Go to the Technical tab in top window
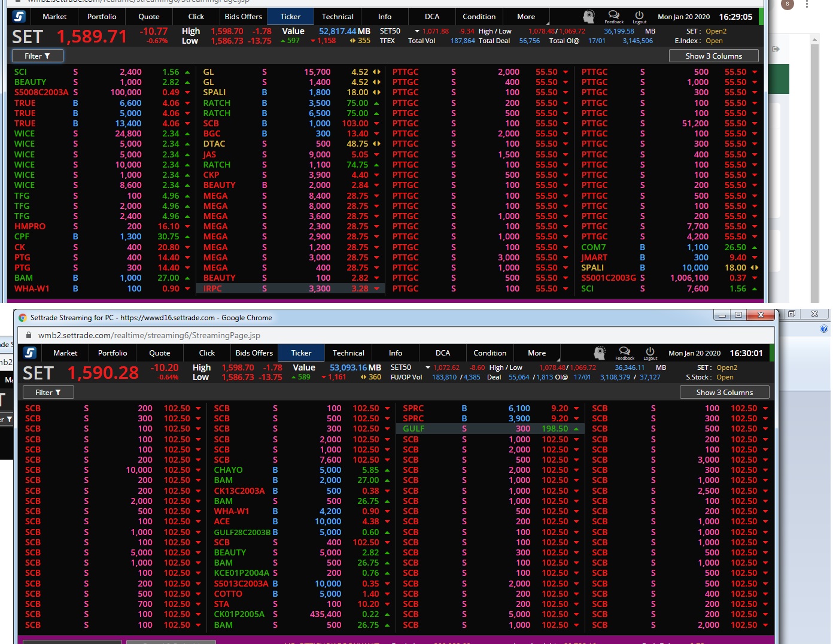This screenshot has height=644, width=833. (x=338, y=17)
